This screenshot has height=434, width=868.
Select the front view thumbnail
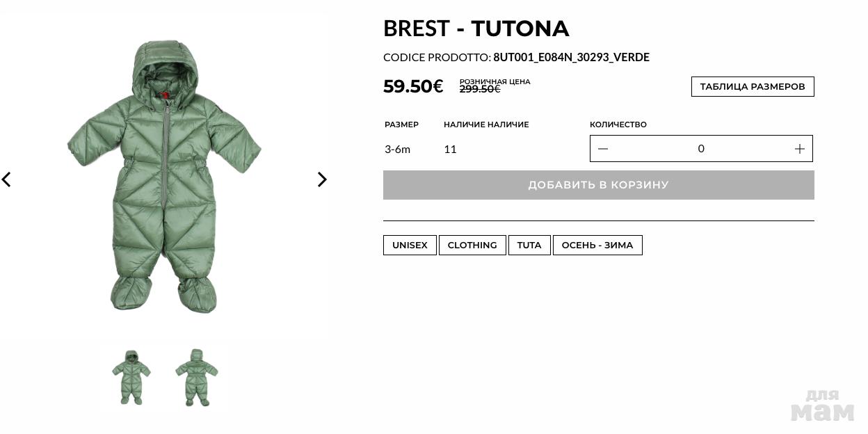(131, 377)
